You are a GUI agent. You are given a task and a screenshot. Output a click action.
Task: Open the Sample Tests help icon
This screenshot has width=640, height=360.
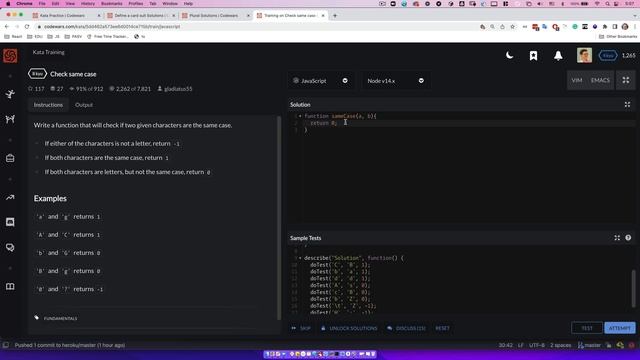[628, 238]
